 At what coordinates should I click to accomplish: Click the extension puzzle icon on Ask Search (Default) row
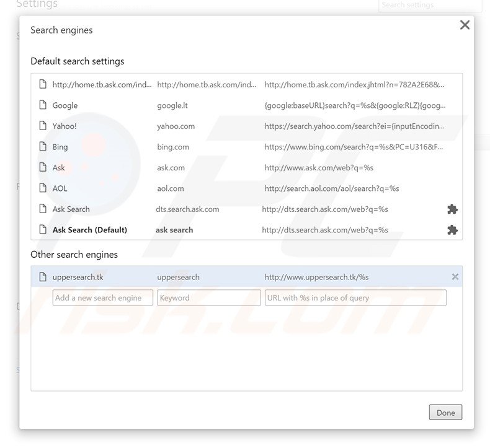pyautogui.click(x=452, y=230)
